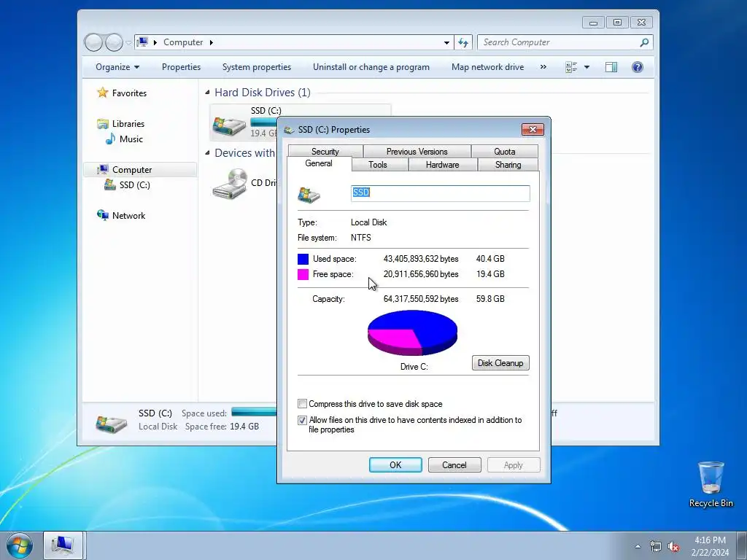
Task: Click the Explorer taskbar button
Action: coord(63,545)
